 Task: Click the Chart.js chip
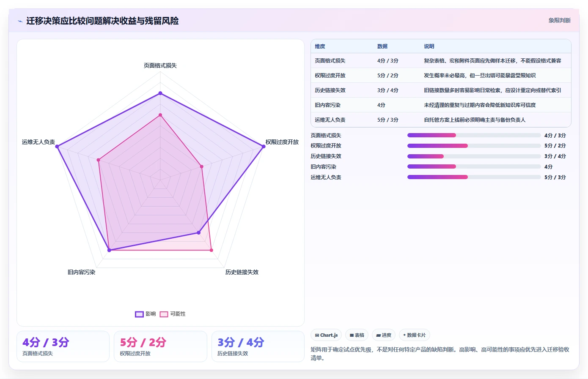point(326,335)
